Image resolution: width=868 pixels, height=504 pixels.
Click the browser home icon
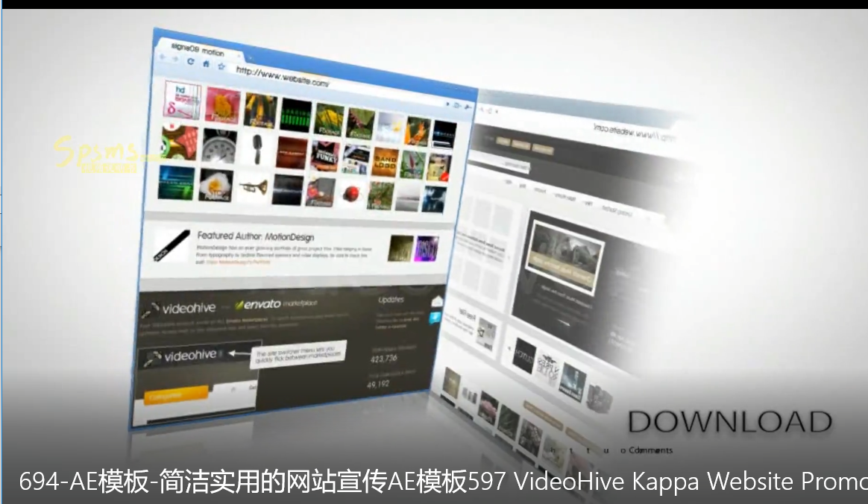pos(206,64)
